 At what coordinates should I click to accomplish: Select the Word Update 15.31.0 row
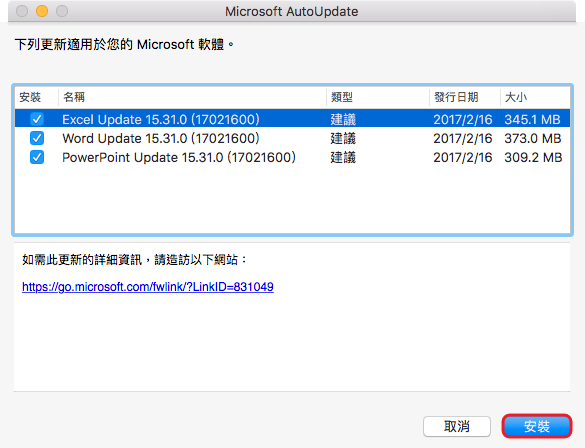(x=292, y=138)
